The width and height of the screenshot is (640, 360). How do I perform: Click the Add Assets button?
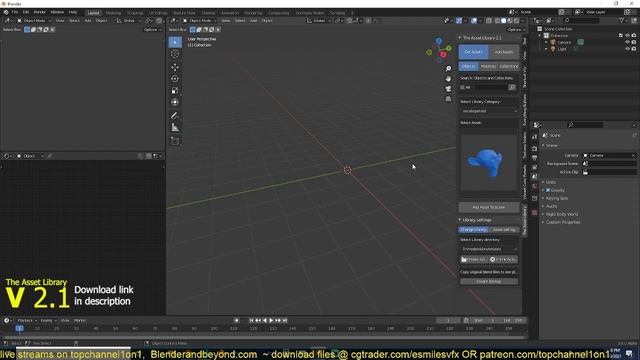pos(504,52)
